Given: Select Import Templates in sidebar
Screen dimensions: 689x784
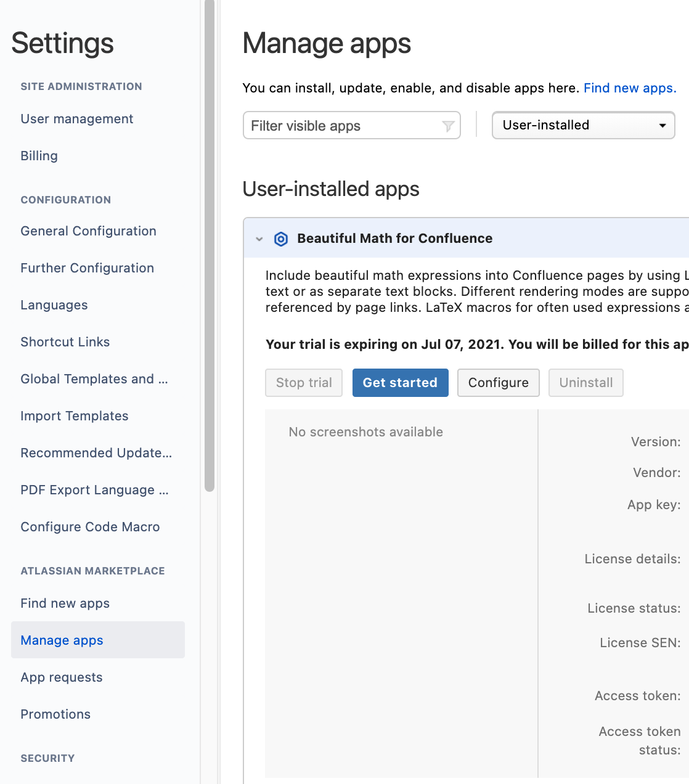Looking at the screenshot, I should pos(75,416).
